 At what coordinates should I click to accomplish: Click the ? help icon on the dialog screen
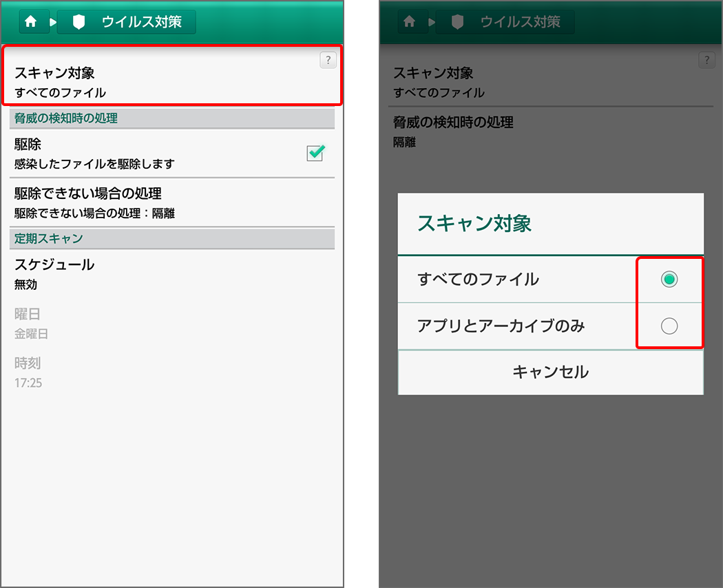(x=706, y=60)
